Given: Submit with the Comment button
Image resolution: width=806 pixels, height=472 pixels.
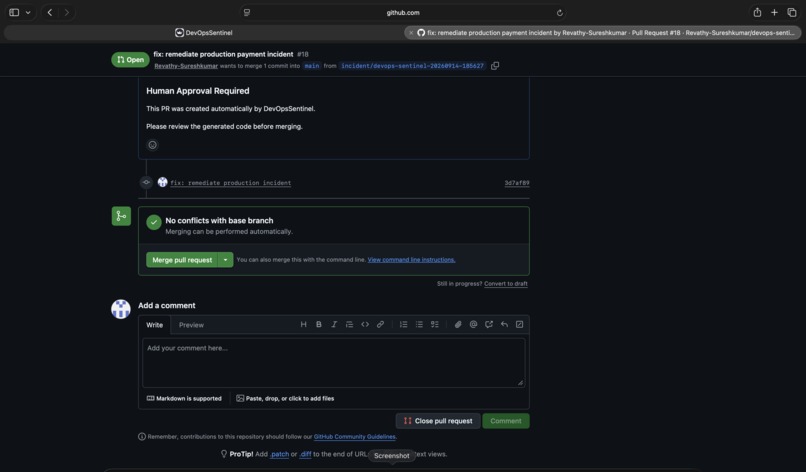Looking at the screenshot, I should coord(506,421).
